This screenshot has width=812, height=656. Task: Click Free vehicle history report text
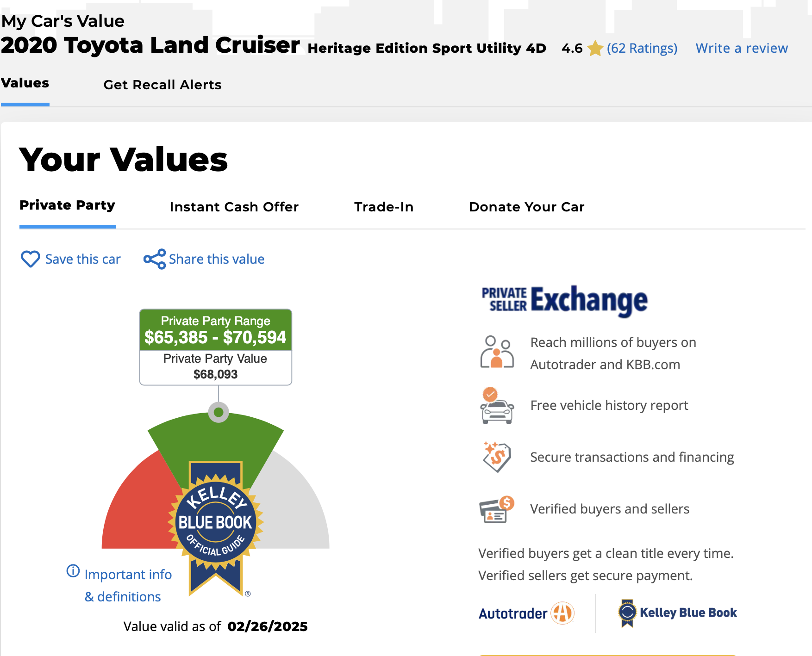[609, 405]
